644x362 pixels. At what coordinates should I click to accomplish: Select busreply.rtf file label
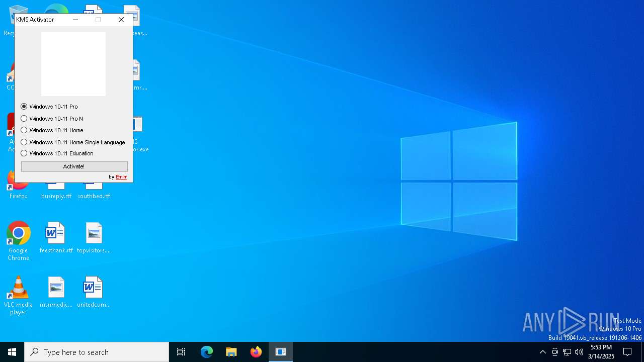56,196
